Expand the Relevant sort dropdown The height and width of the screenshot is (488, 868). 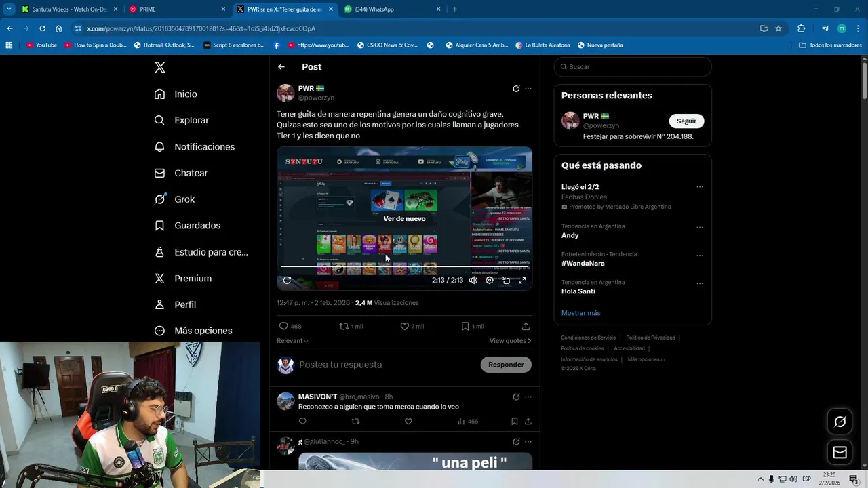[292, 341]
